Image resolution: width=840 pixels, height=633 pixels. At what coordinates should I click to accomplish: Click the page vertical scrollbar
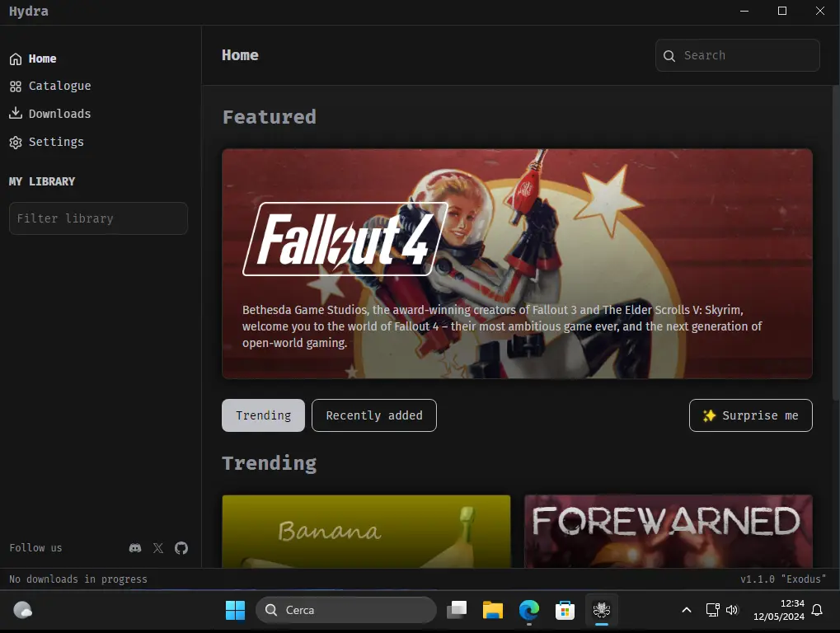point(835,242)
